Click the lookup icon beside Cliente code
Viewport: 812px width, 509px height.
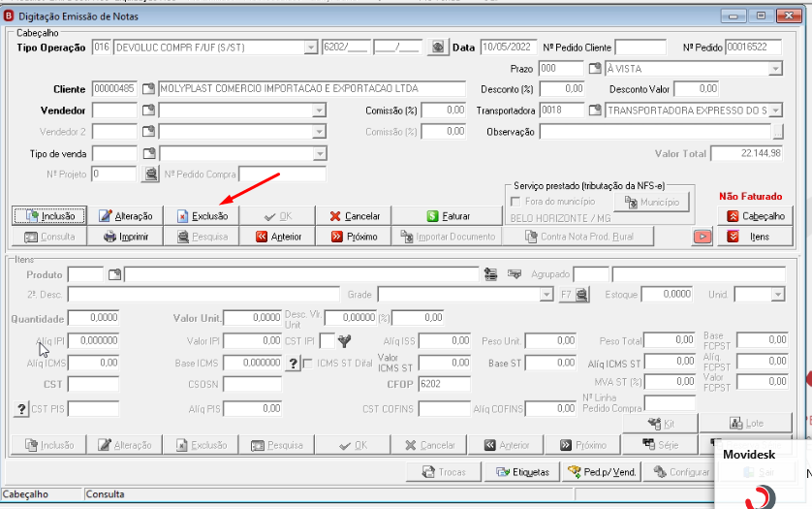coord(148,88)
